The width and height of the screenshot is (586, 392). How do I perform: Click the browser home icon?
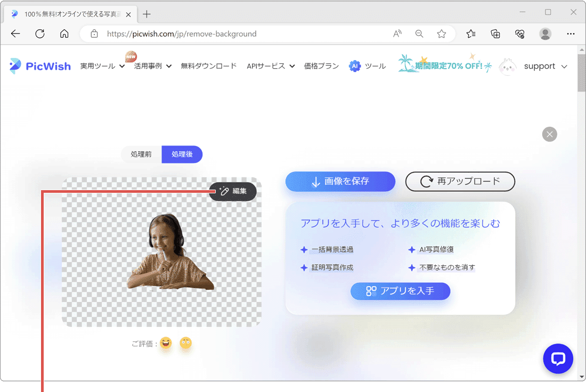[64, 34]
